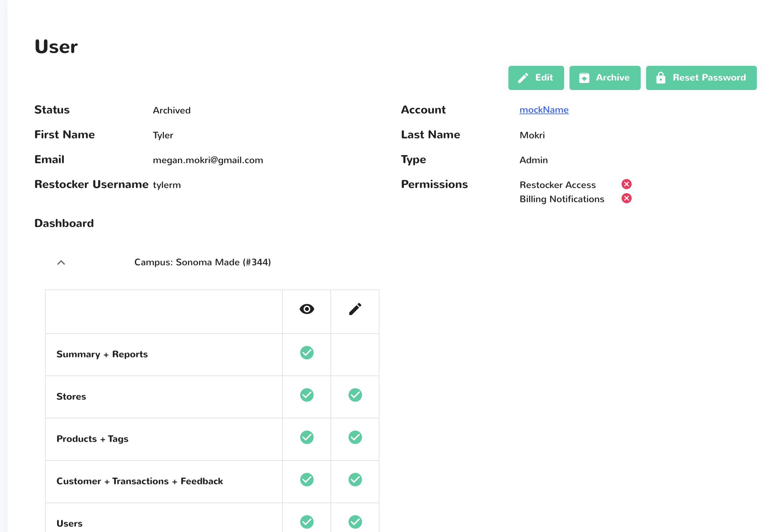Click the Restocker Username value tylerm
773x532 pixels.
click(167, 185)
